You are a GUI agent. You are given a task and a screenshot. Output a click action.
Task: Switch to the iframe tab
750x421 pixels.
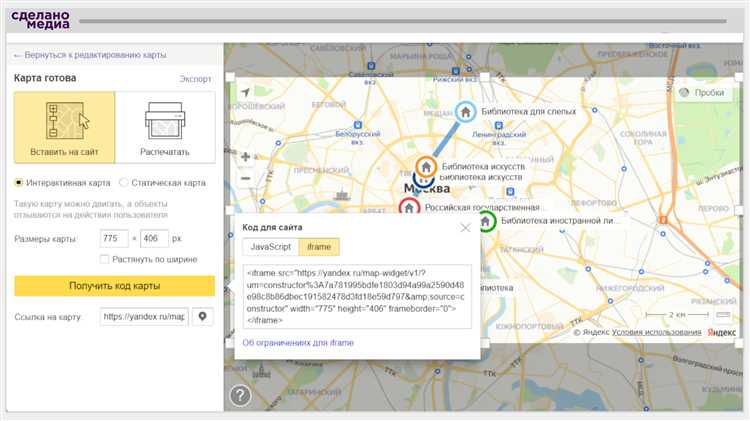(x=319, y=247)
